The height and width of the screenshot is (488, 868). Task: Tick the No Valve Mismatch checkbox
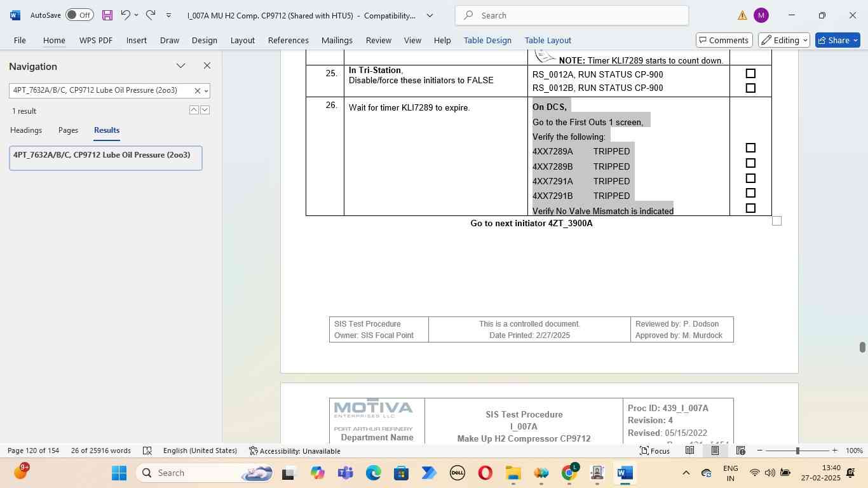750,208
